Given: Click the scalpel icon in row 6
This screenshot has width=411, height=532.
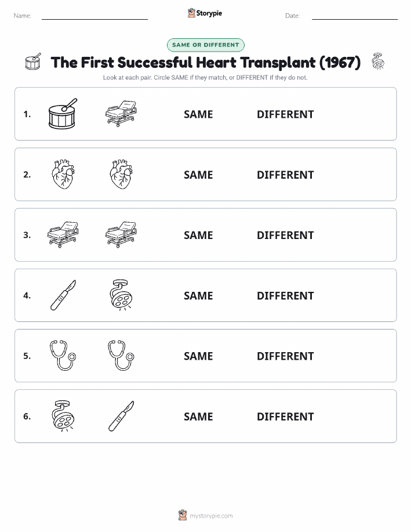Looking at the screenshot, I should click(x=121, y=416).
